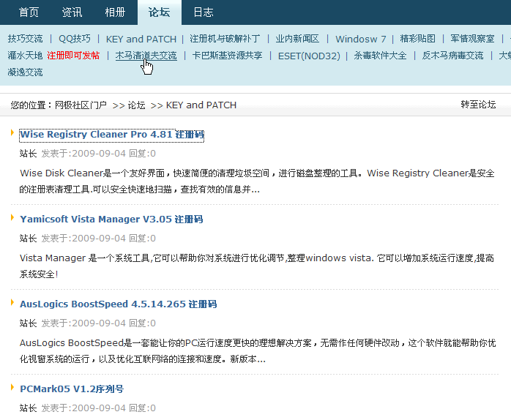
Task: Open the 技巧交流 forum link
Action: coord(25,39)
